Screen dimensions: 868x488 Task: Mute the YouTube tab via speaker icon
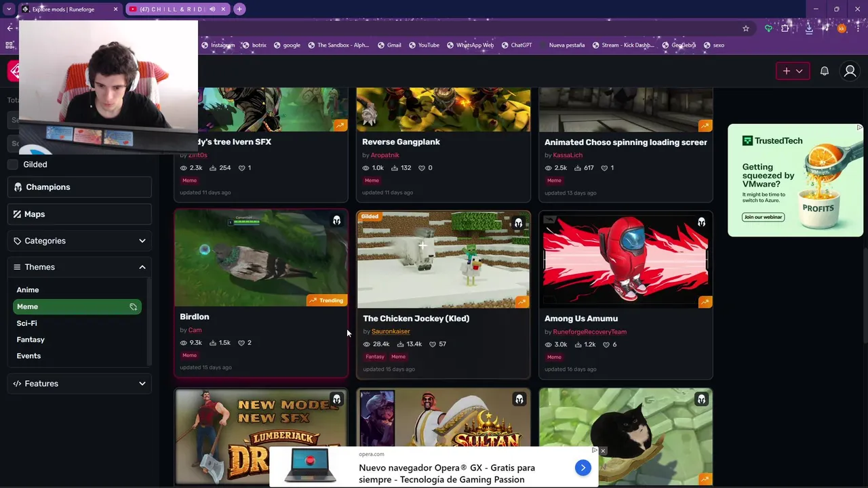point(212,9)
